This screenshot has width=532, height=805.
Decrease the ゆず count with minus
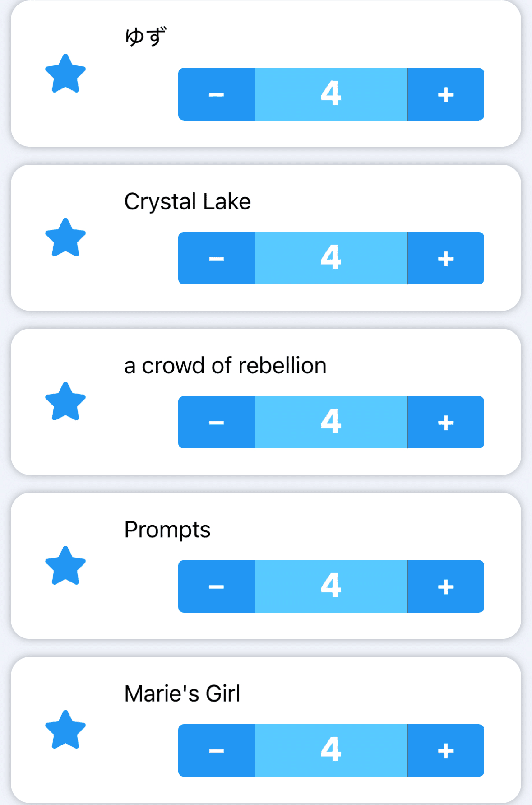click(x=217, y=94)
